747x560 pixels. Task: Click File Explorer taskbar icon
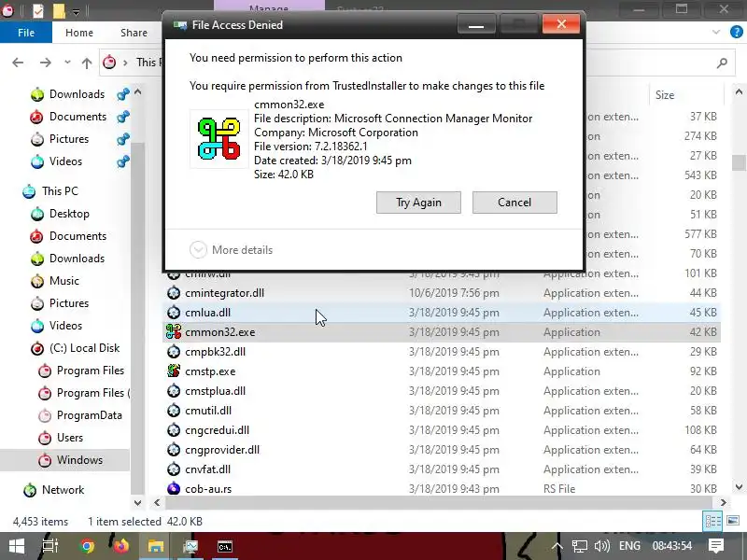click(155, 546)
